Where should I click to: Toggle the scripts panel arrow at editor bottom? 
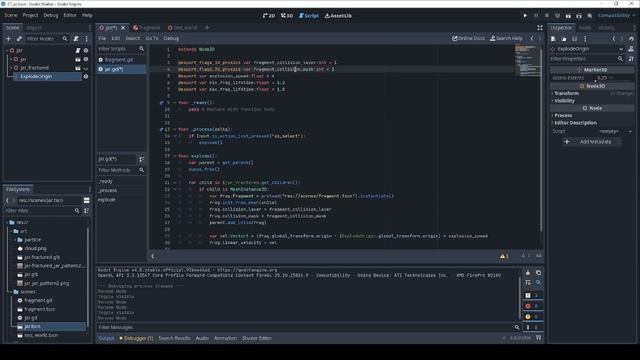153,256
